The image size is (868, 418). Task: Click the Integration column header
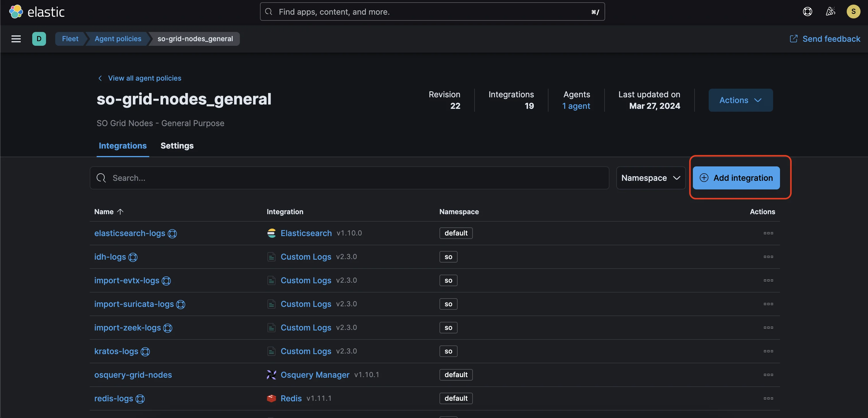(x=285, y=212)
